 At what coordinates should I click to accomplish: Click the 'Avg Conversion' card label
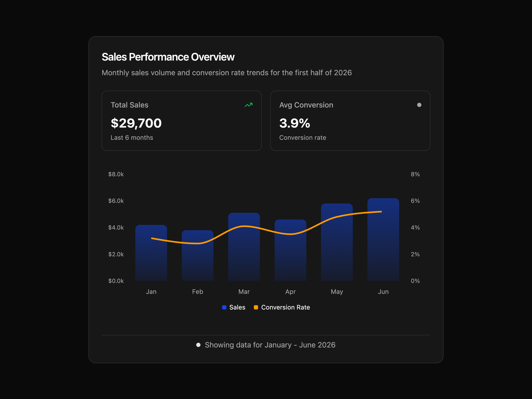click(x=306, y=105)
